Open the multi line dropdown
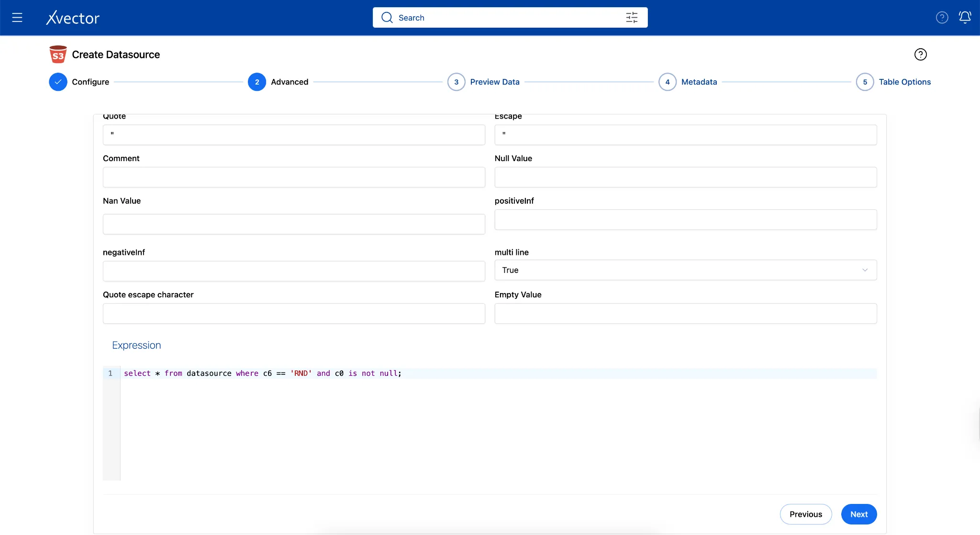The width and height of the screenshot is (980, 535). (685, 270)
